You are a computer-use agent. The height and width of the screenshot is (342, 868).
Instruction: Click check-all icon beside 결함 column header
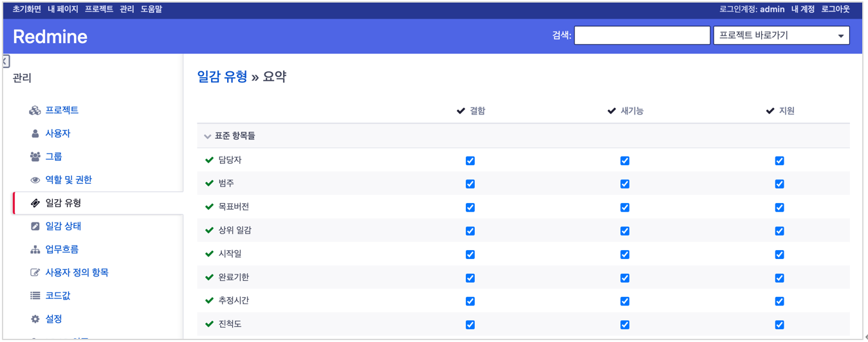coord(461,111)
